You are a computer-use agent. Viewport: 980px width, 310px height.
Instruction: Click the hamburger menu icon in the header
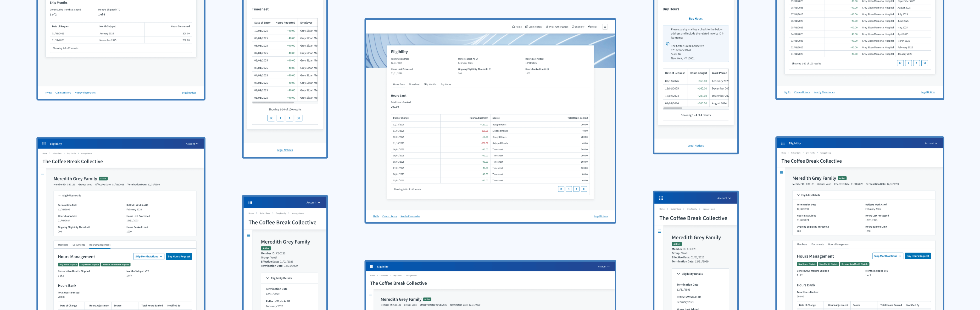pyautogui.click(x=605, y=27)
